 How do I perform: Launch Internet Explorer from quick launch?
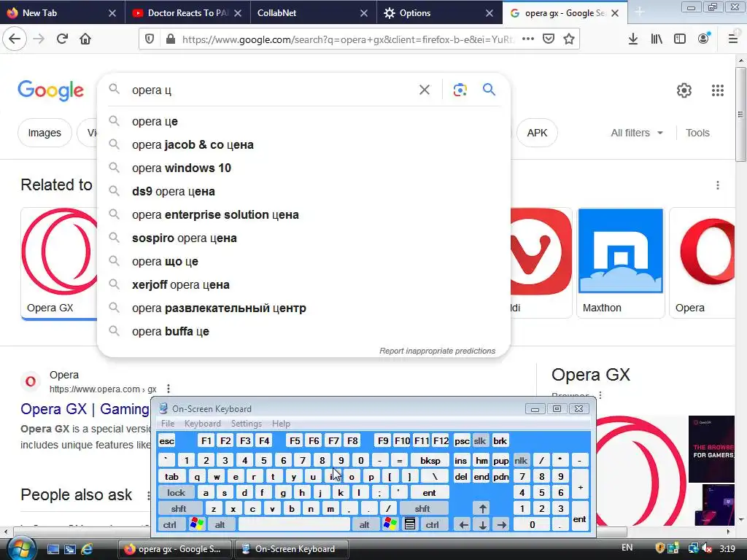tap(87, 549)
